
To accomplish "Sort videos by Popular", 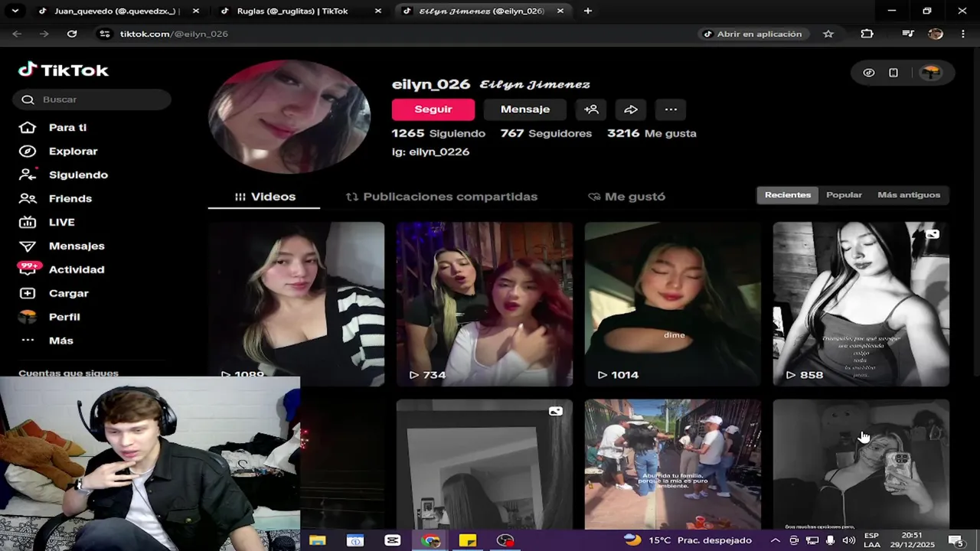I will coord(844,195).
